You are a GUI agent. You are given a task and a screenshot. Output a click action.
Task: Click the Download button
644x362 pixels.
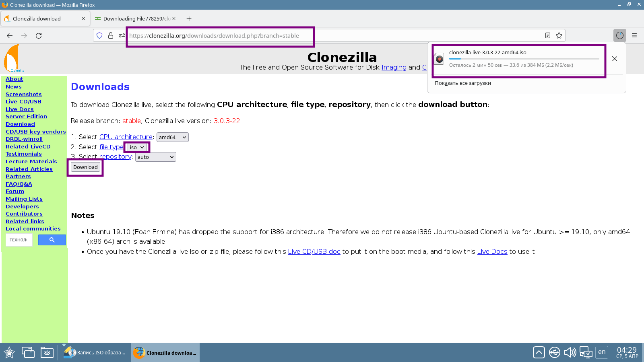point(85,167)
